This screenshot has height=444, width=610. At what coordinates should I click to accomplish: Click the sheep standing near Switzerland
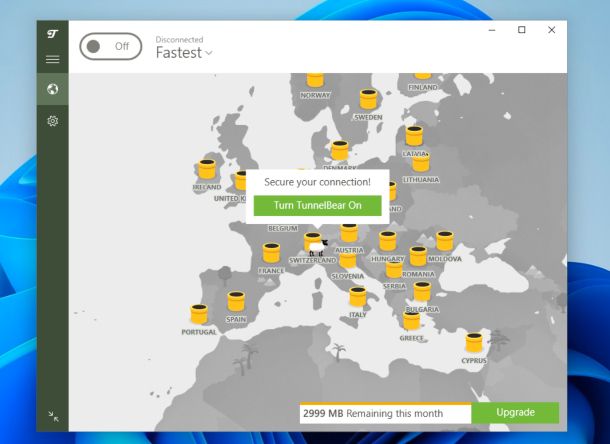click(318, 247)
